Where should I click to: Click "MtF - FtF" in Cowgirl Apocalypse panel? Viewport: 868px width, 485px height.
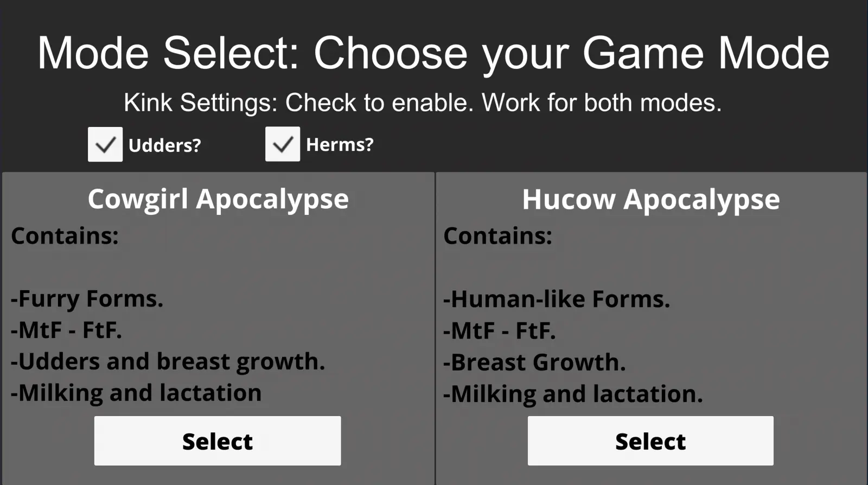pyautogui.click(x=66, y=330)
